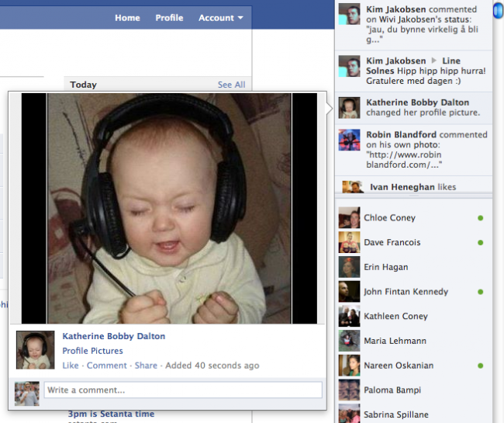Viewport: 504px width, 423px height.
Task: Click Robin Blandford's avatar in the ticker
Action: click(350, 140)
